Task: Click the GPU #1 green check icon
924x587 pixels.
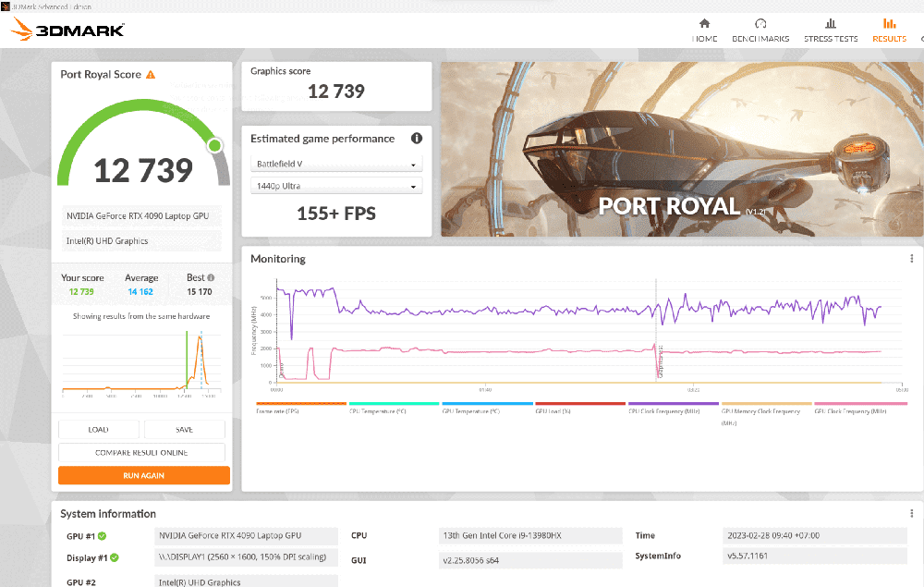Action: [x=102, y=536]
